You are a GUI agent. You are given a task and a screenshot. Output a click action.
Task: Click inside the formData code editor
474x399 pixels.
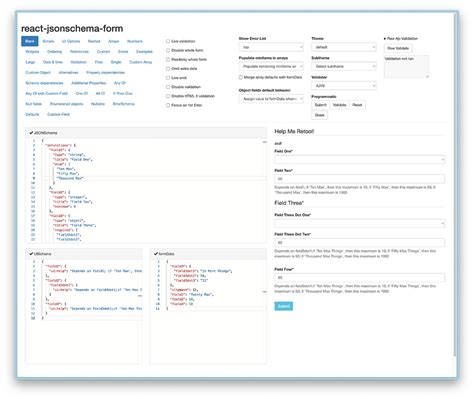[x=208, y=311]
